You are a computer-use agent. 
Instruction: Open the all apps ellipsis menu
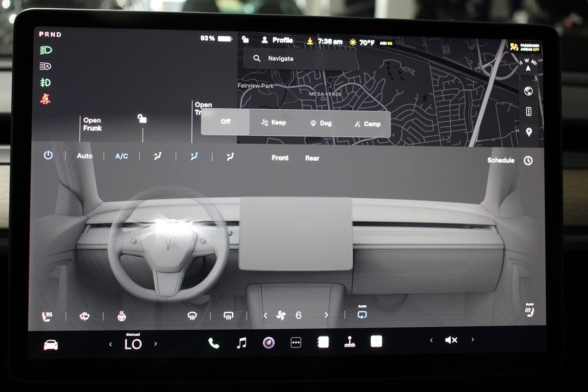[296, 343]
